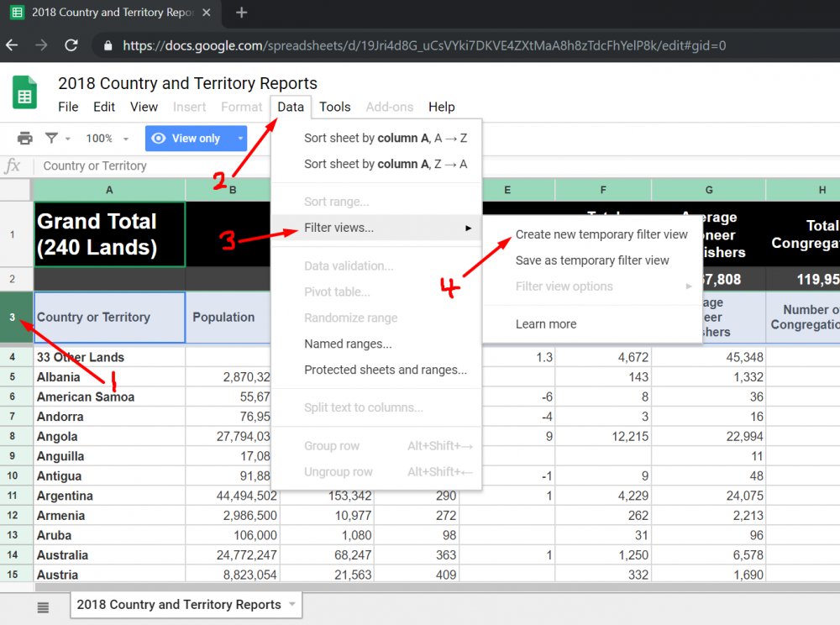This screenshot has width=840, height=625.
Task: Click the browser reload icon
Action: click(x=71, y=46)
